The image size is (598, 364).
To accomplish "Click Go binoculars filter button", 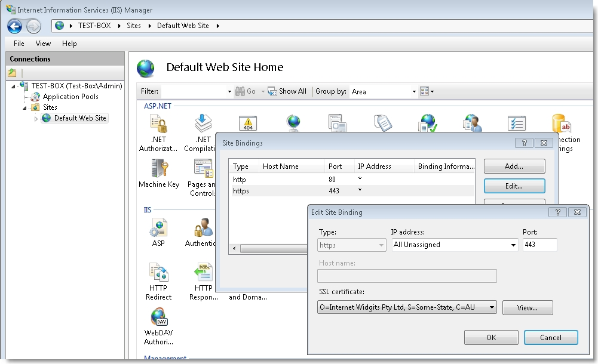I will click(246, 91).
